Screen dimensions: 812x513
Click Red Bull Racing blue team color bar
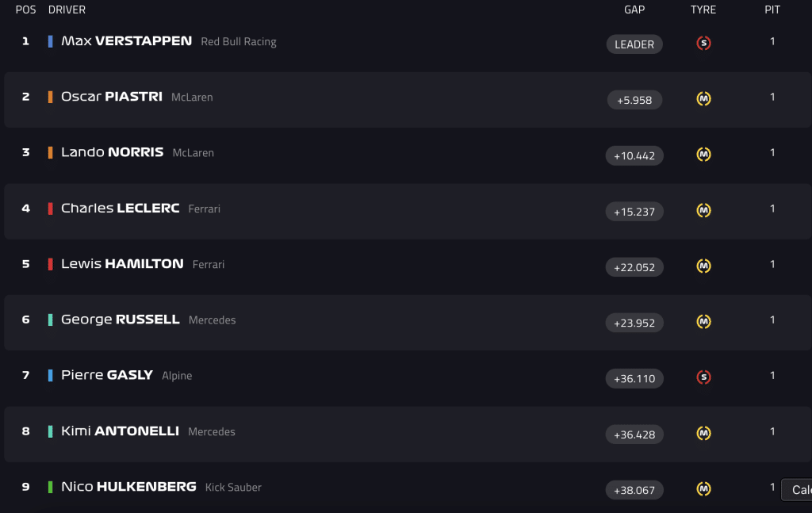(50, 41)
